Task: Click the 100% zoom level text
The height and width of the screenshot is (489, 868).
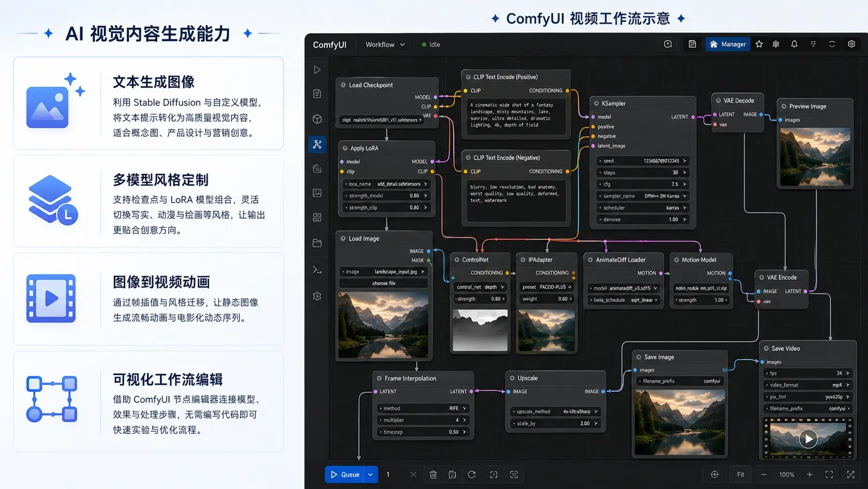Action: (786, 474)
